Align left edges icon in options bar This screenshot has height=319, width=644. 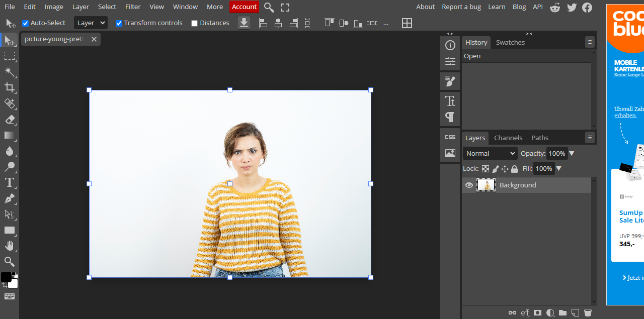point(263,23)
